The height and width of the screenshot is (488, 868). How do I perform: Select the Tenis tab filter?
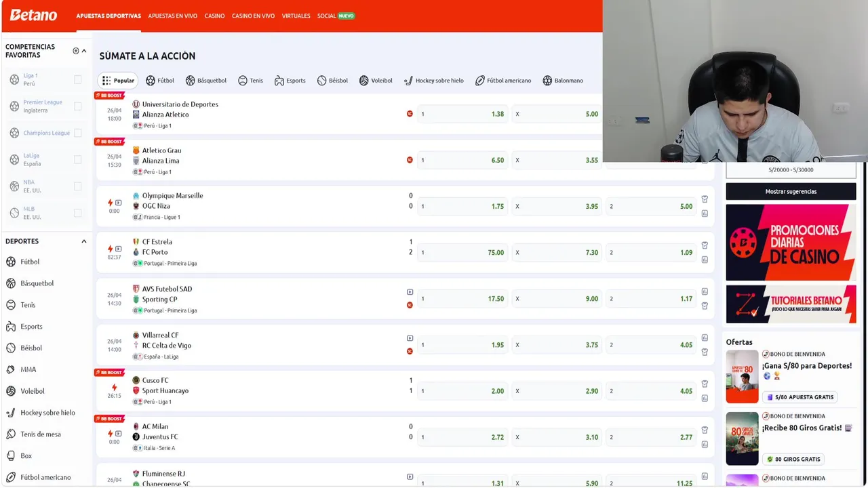(250, 81)
